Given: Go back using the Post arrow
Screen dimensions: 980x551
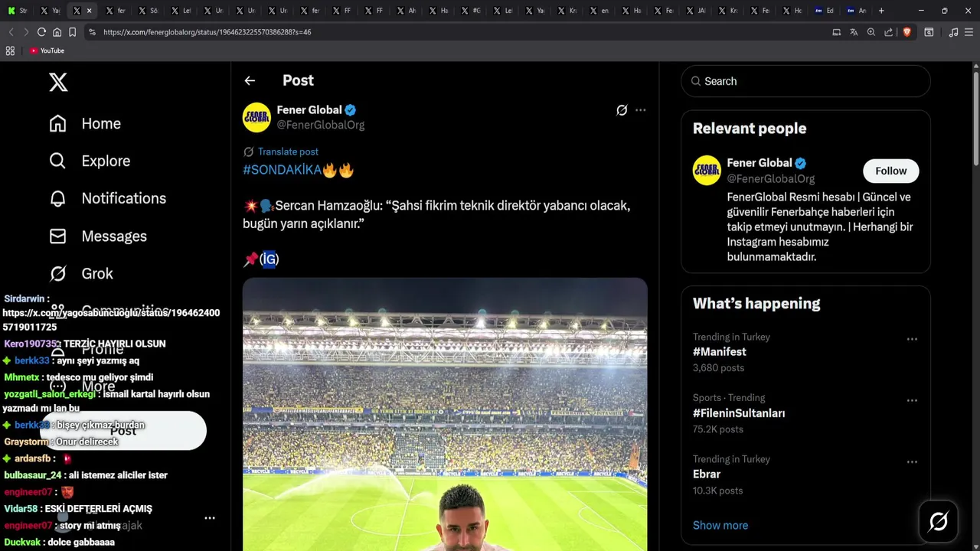Looking at the screenshot, I should (x=250, y=80).
